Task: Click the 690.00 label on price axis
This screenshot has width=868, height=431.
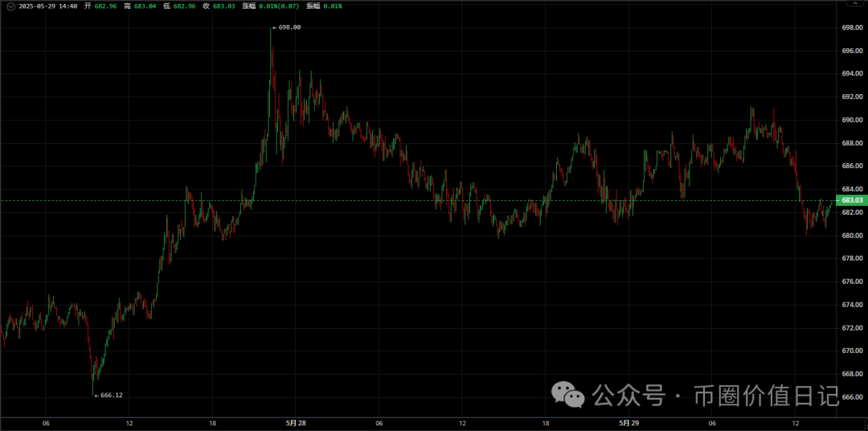Action: 851,120
